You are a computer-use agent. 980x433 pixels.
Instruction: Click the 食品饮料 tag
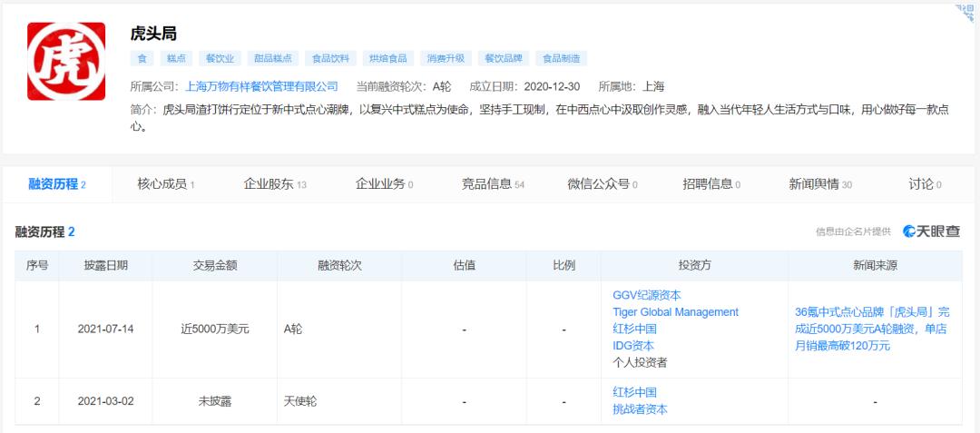pyautogui.click(x=330, y=59)
